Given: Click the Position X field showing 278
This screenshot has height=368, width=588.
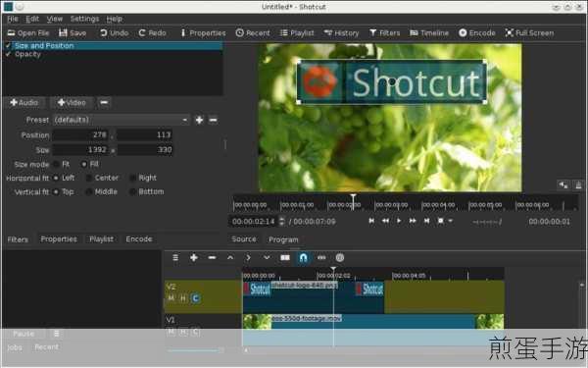Looking at the screenshot, I should pyautogui.click(x=80, y=134).
